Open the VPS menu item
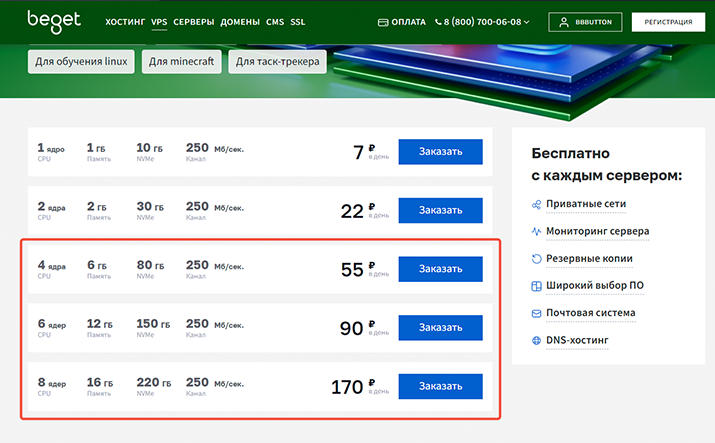Screen dimensions: 715x443 [x=159, y=21]
